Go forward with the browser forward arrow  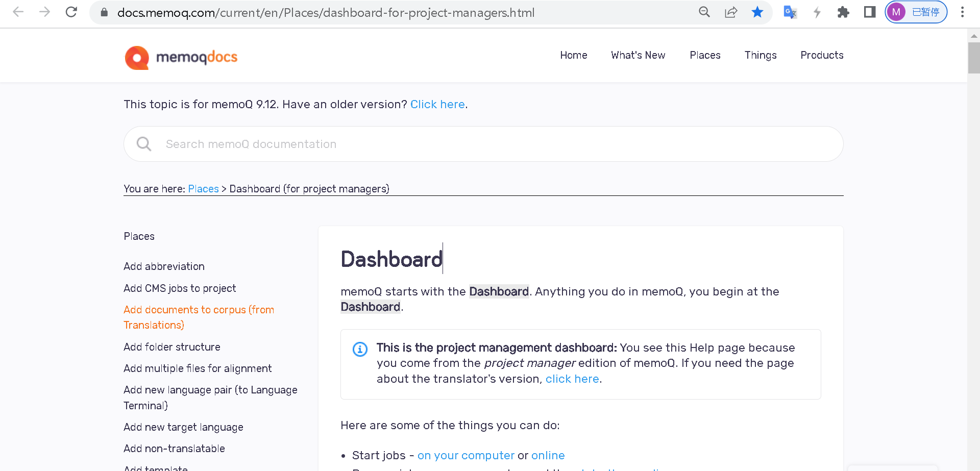pos(45,12)
